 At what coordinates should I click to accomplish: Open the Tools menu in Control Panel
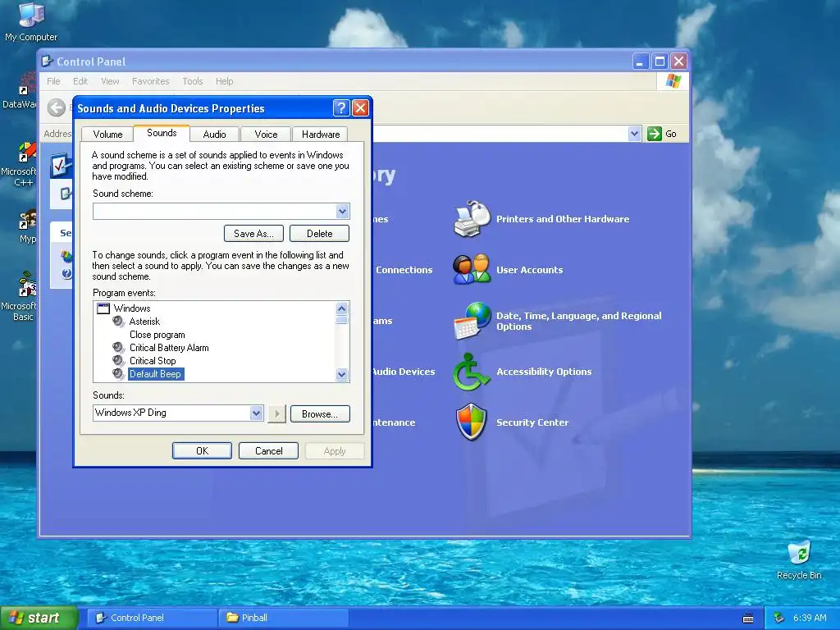tap(192, 81)
